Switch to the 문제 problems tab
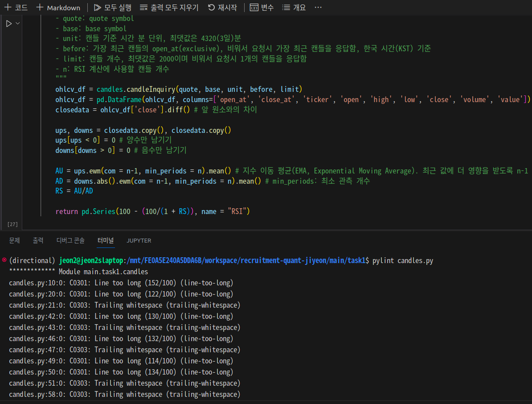Screen dimensions: 532x404 coord(14,240)
